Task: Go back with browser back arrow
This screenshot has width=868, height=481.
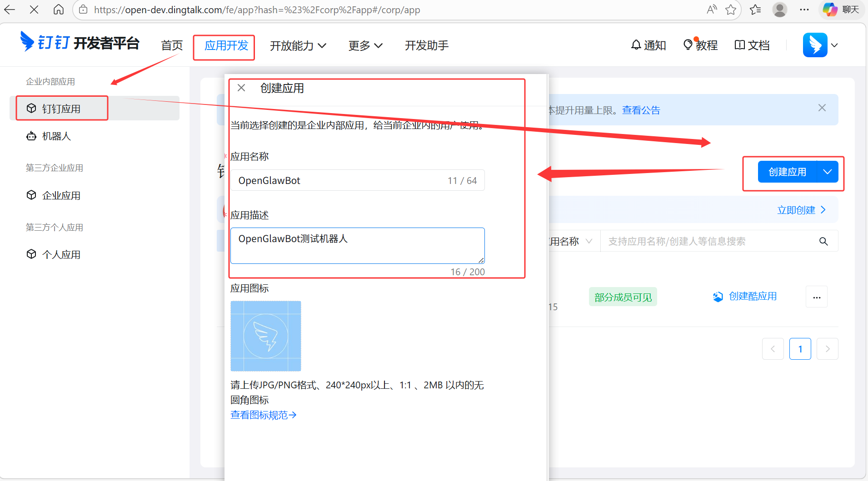Action: click(10, 10)
